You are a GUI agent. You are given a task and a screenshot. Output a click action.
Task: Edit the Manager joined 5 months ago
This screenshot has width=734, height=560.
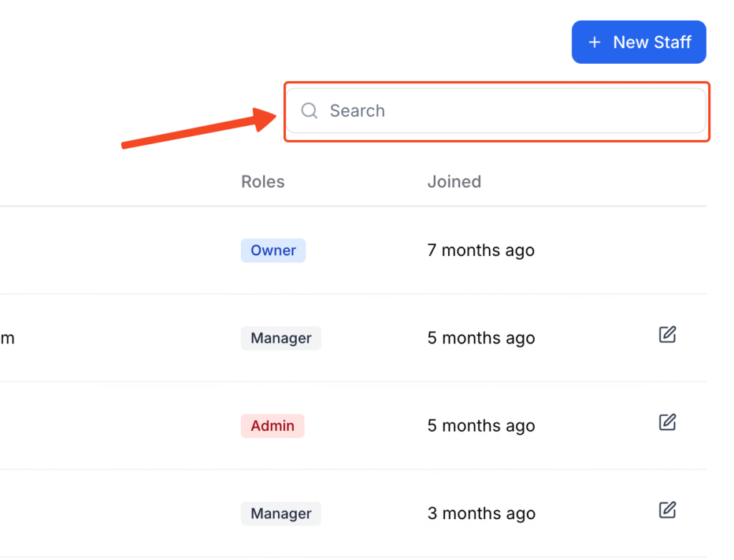(x=667, y=334)
